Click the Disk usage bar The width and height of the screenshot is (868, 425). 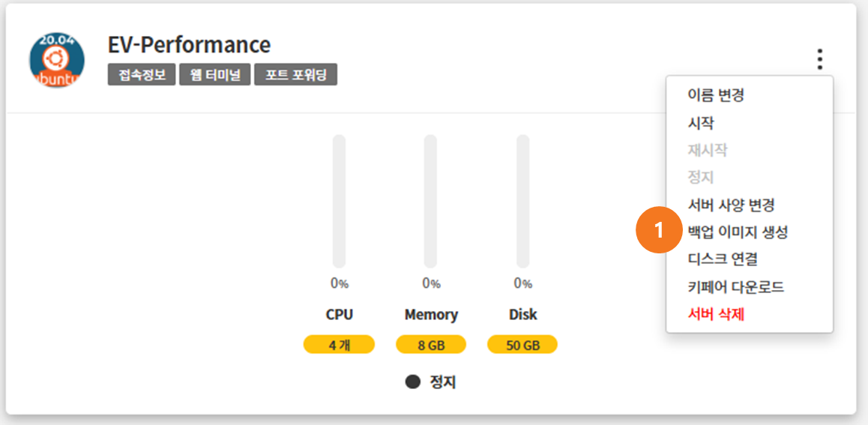click(522, 201)
